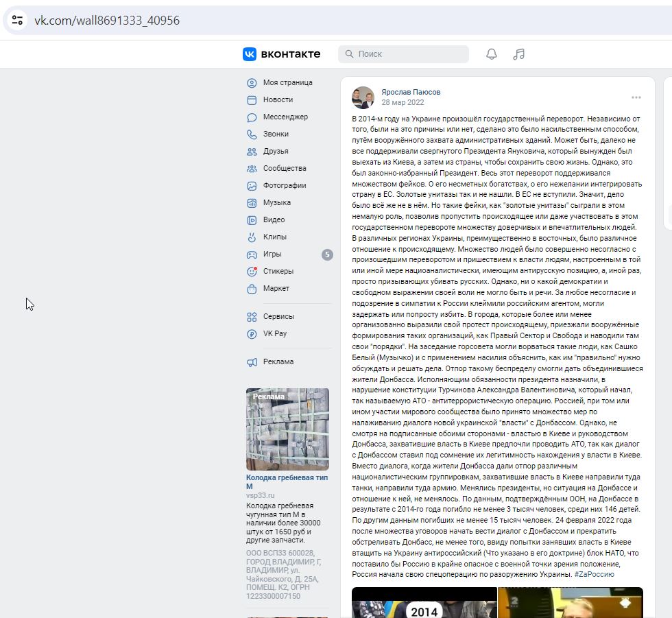Open Сообщества section
The width and height of the screenshot is (672, 618).
[x=285, y=168]
